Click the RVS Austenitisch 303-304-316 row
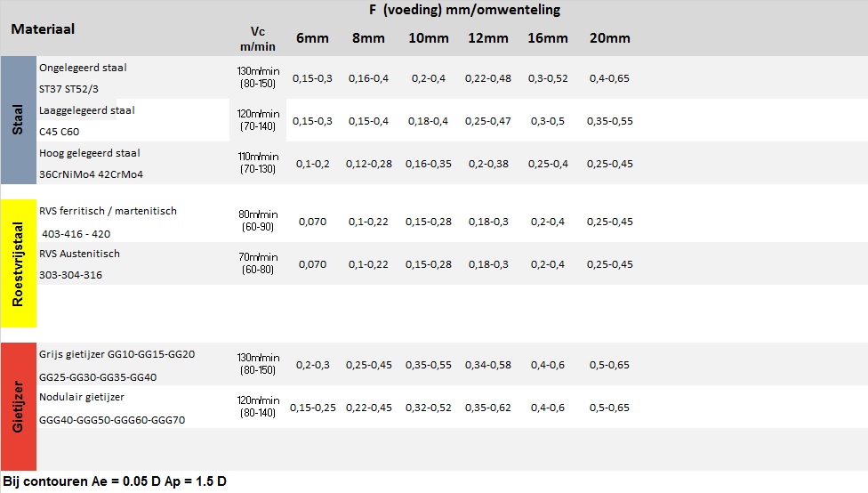The image size is (868, 493). [79, 263]
